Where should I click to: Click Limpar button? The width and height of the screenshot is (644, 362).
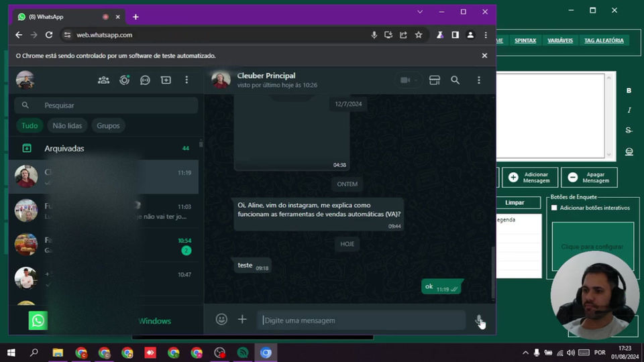coord(519,202)
